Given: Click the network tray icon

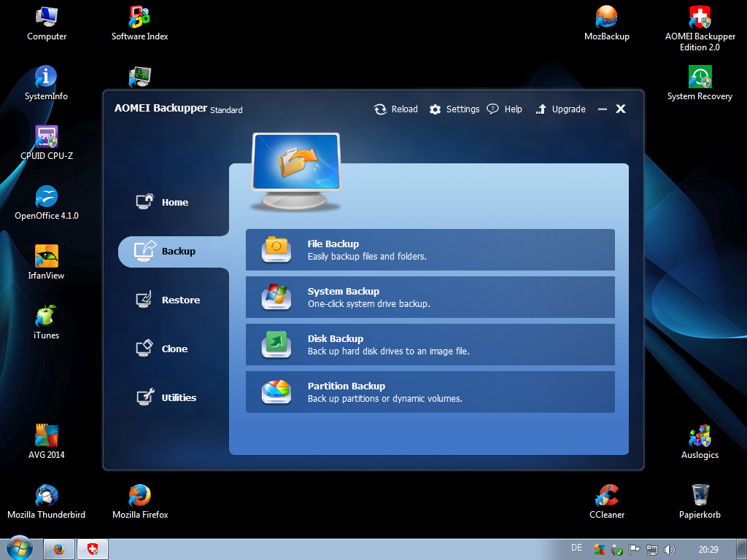Looking at the screenshot, I should click(x=651, y=550).
